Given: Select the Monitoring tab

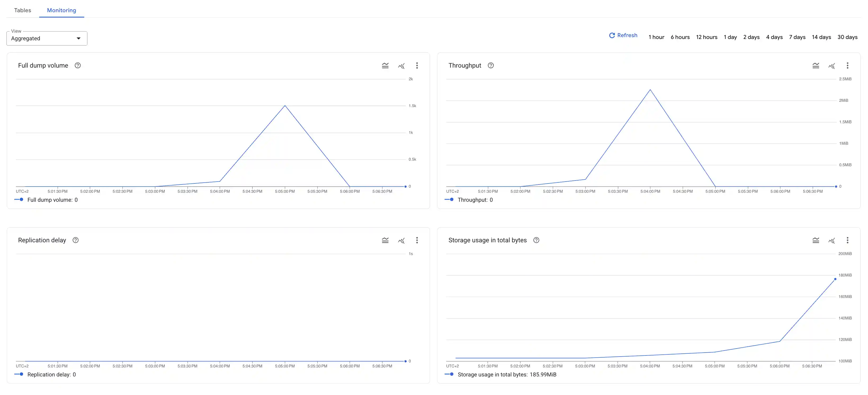Looking at the screenshot, I should pos(61,10).
